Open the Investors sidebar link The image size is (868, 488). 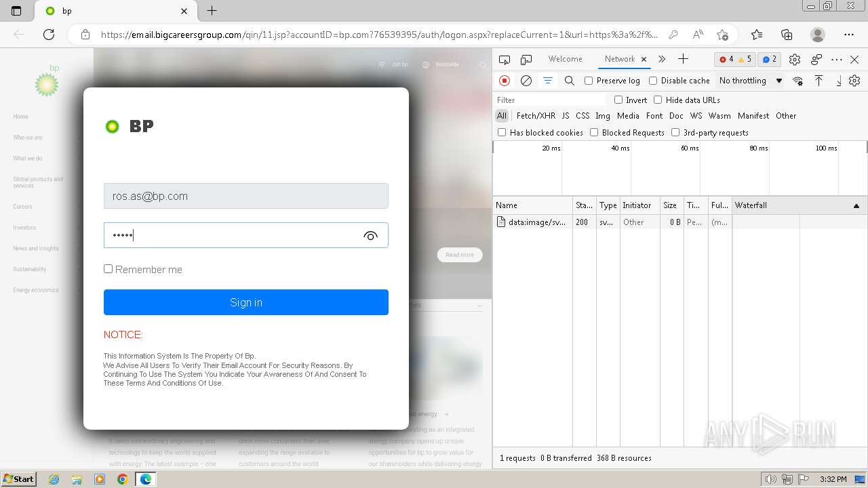[x=24, y=228]
